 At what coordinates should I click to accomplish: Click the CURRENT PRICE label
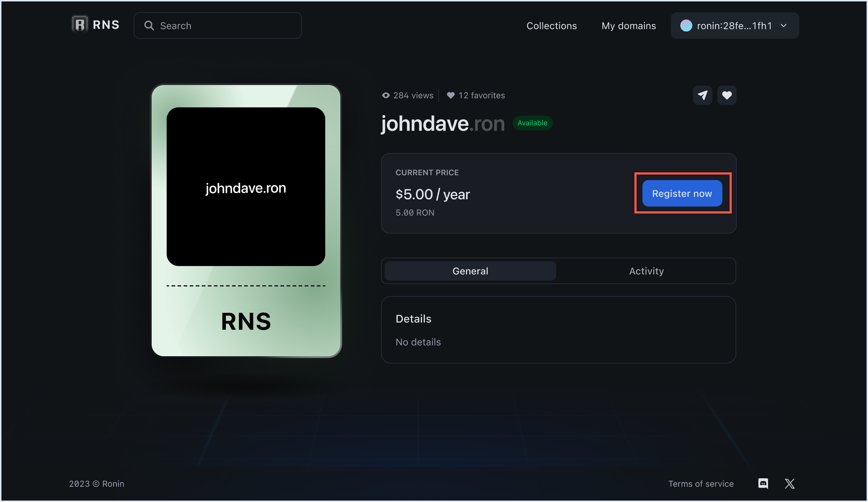coord(427,172)
